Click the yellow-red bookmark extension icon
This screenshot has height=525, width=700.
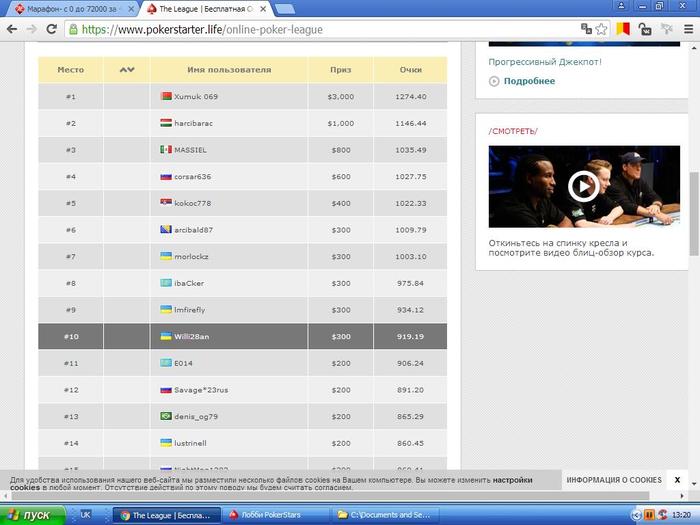(623, 29)
